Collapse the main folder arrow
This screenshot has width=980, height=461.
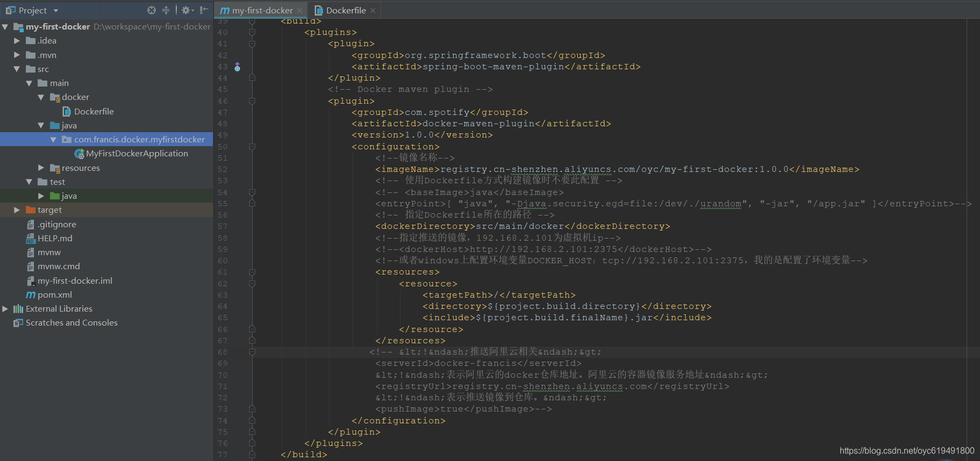point(29,83)
